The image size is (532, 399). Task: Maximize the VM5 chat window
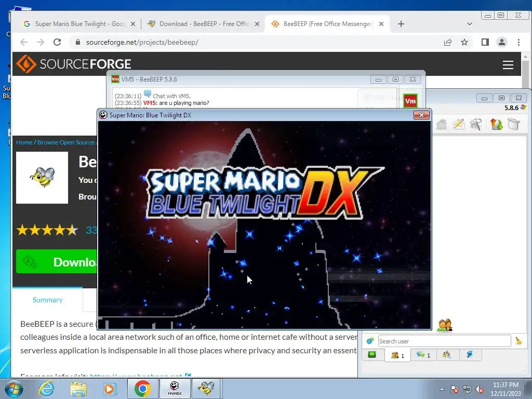pyautogui.click(x=395, y=79)
